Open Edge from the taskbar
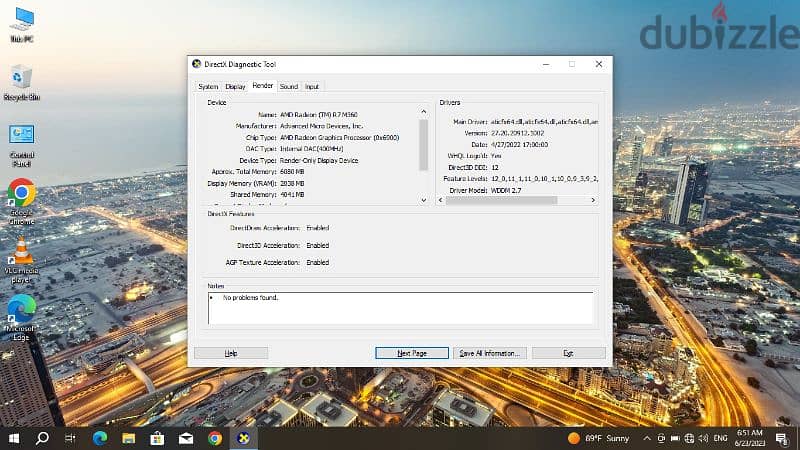Viewport: 800px width, 450px height. tap(99, 438)
